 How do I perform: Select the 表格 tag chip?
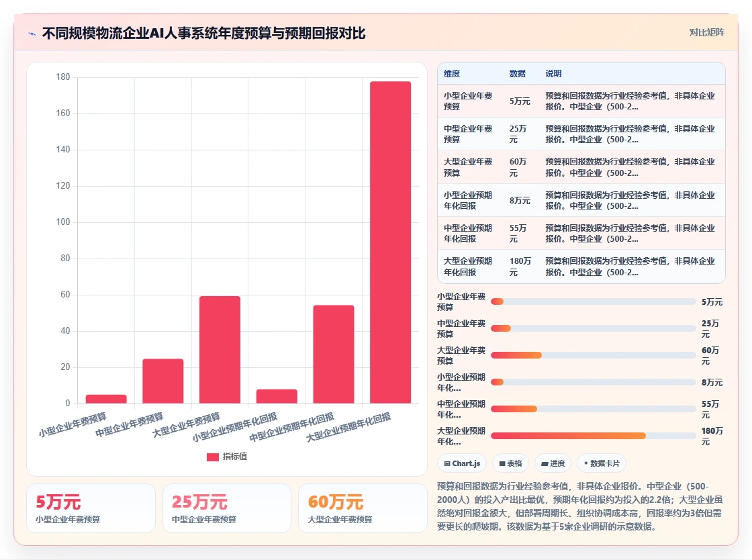pyautogui.click(x=510, y=463)
